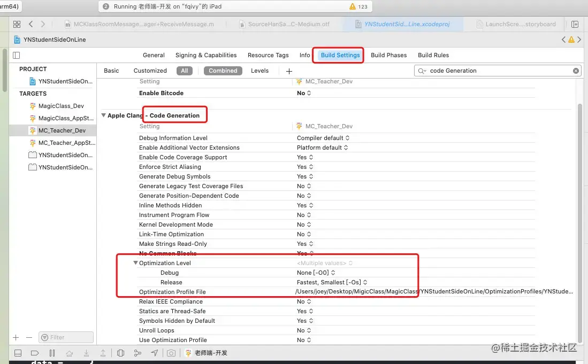Step over in debugger
Image resolution: width=588 pixels, height=364 pixels.
pyautogui.click(x=70, y=353)
